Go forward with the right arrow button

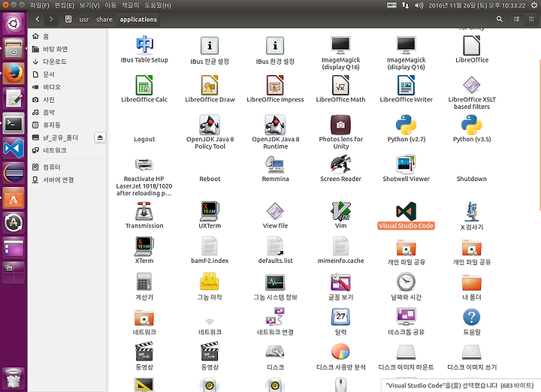click(x=51, y=19)
